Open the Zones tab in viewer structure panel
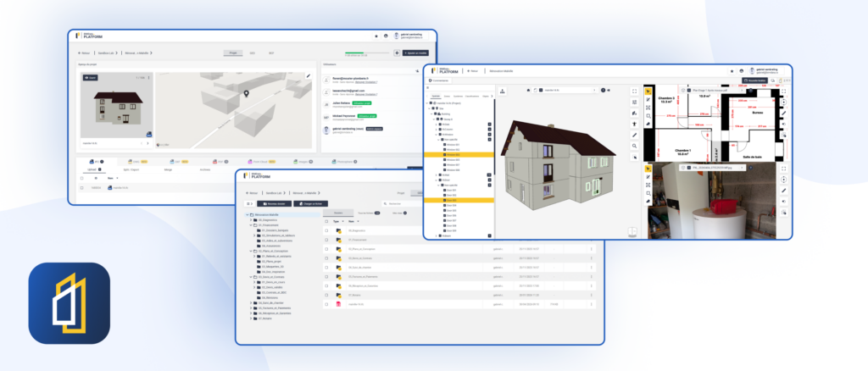 [x=447, y=97]
